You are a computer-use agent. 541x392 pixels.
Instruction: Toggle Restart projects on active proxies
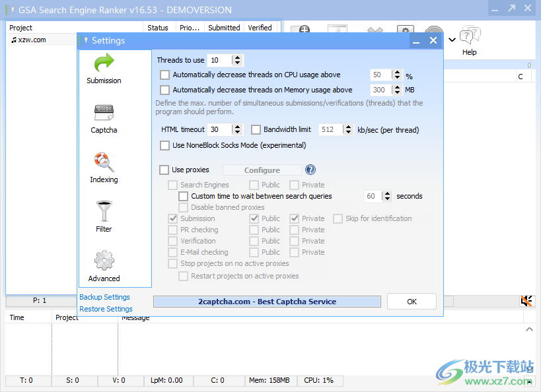(x=183, y=276)
